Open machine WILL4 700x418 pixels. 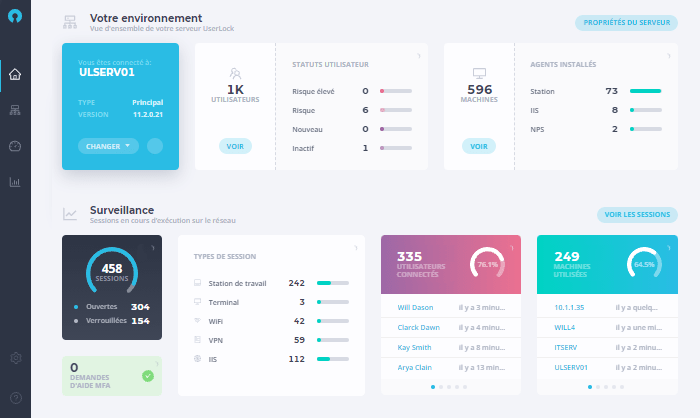564,327
